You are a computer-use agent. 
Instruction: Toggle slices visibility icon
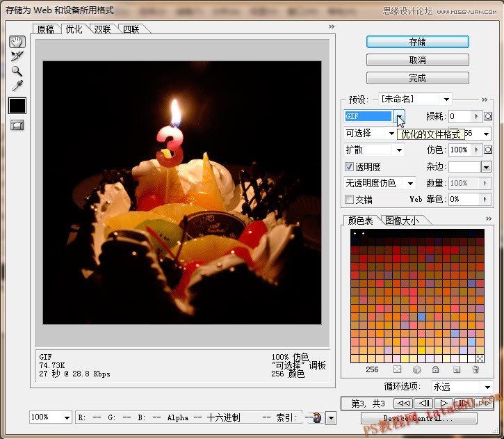(x=17, y=125)
